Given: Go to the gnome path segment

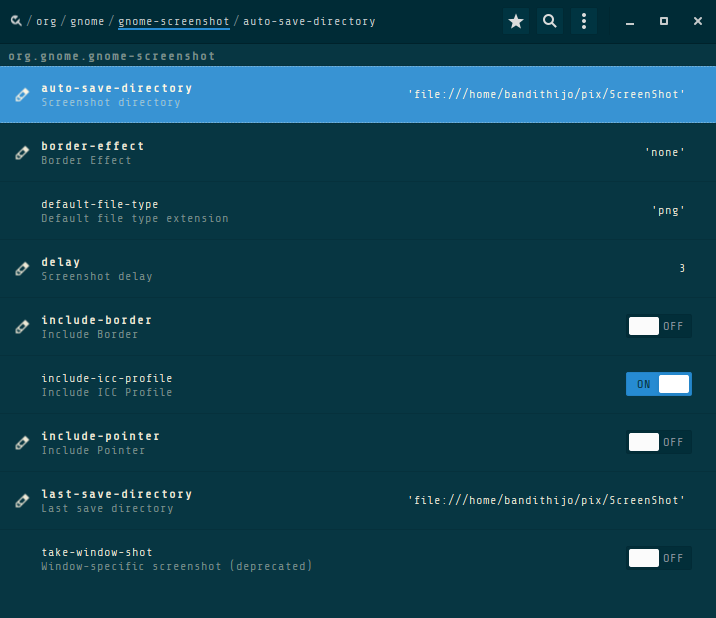Looking at the screenshot, I should 87,21.
